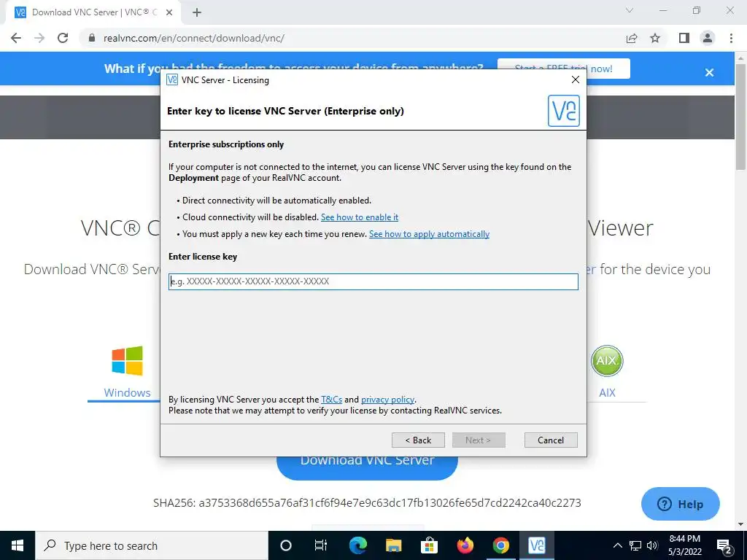Bookmark this page with the star icon

pyautogui.click(x=655, y=38)
